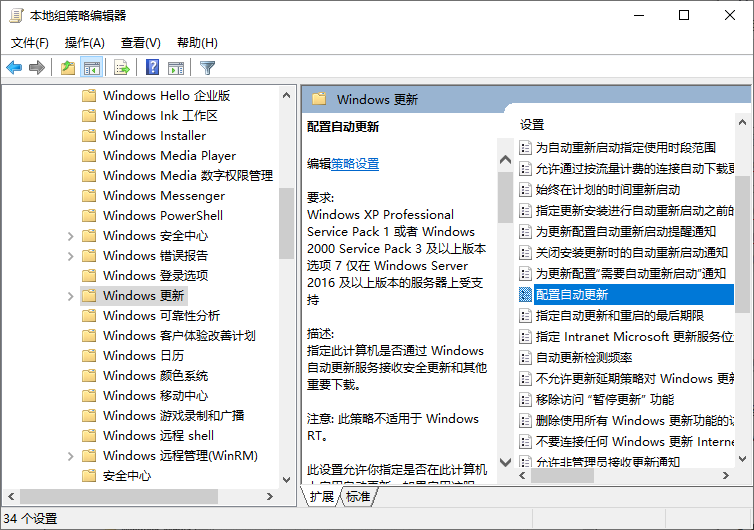Click the policy icon beside 自动更新检测频率
The height and width of the screenshot is (530, 754).
click(526, 357)
